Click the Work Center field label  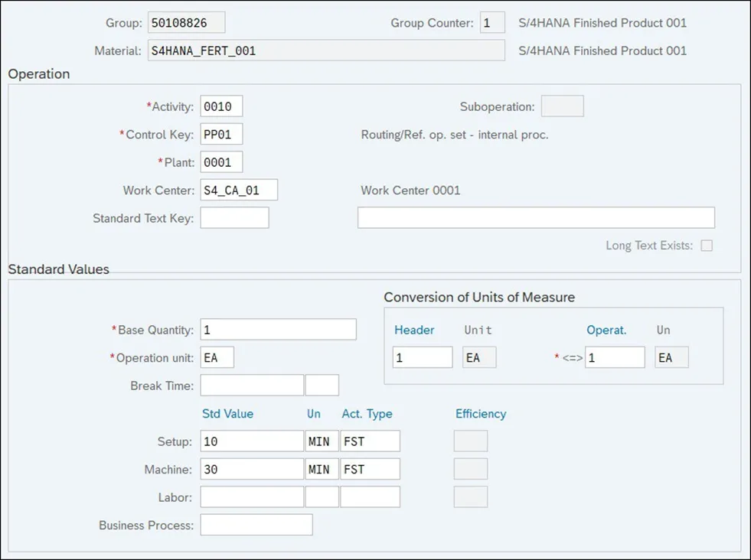point(158,190)
